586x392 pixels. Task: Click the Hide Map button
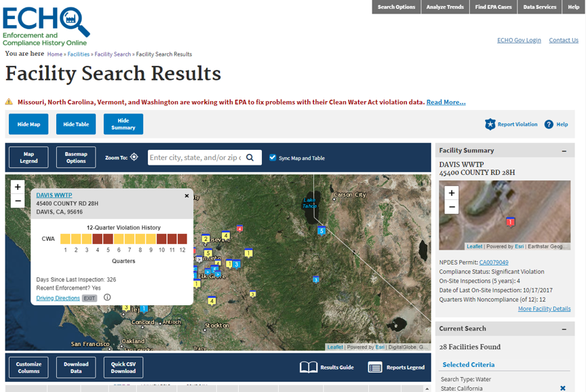click(x=28, y=124)
